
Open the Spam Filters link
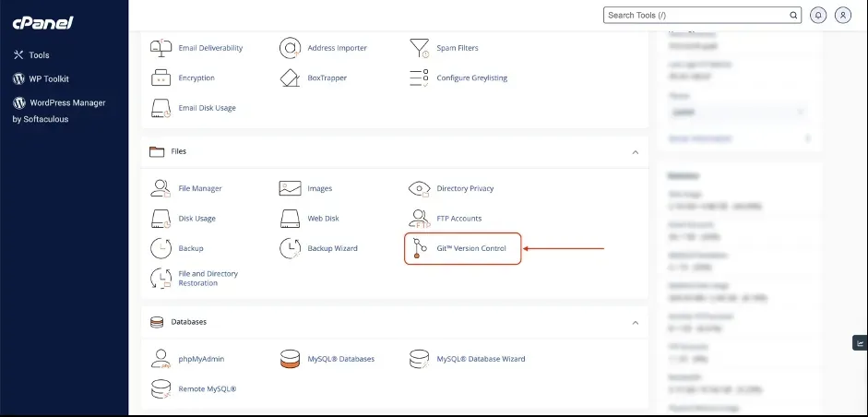458,48
